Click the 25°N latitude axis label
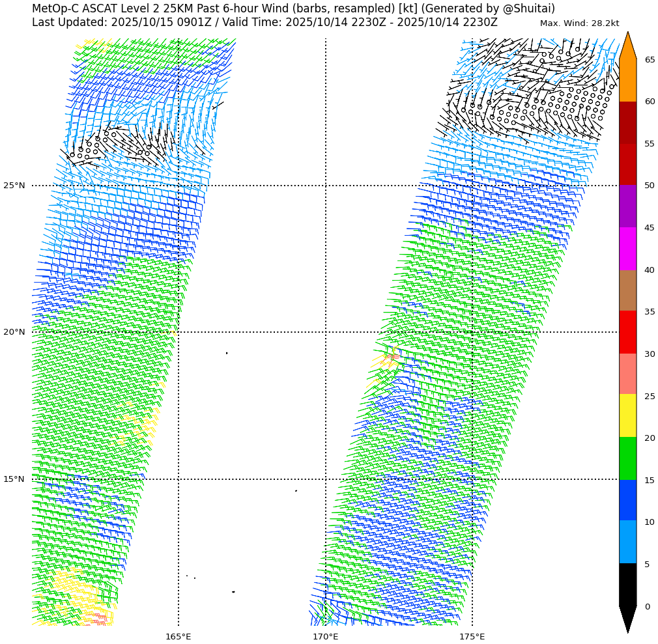Screen dimensions: 658x644 coord(14,186)
